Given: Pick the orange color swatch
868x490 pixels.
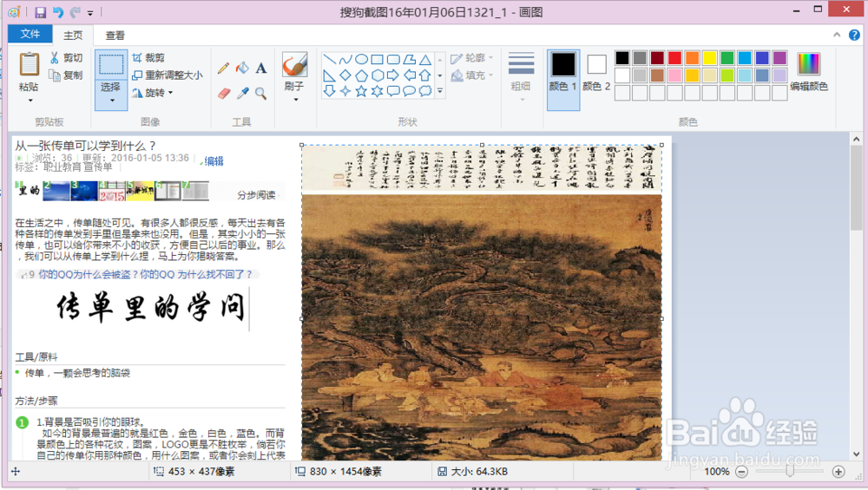Looking at the screenshot, I should 692,57.
